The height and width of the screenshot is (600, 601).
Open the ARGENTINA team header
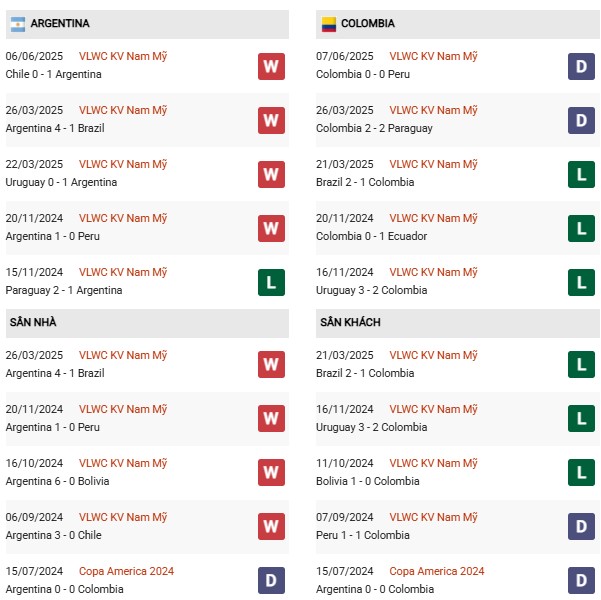[x=147, y=24]
